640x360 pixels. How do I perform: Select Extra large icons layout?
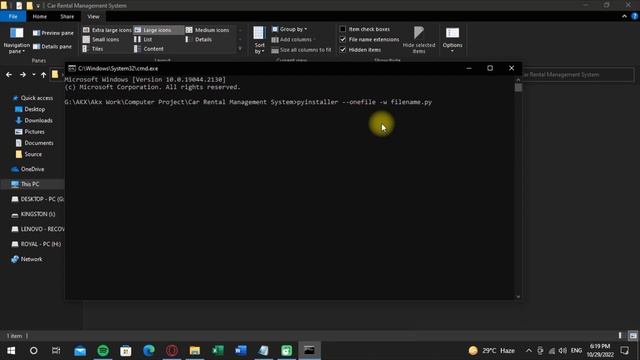pyautogui.click(x=107, y=30)
